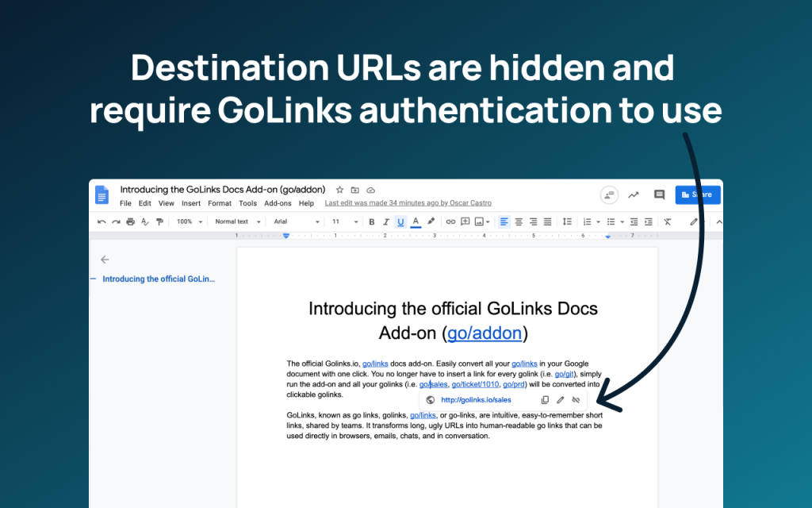Click the Insert link toolbar icon
This screenshot has height=508, width=812.
tap(450, 222)
